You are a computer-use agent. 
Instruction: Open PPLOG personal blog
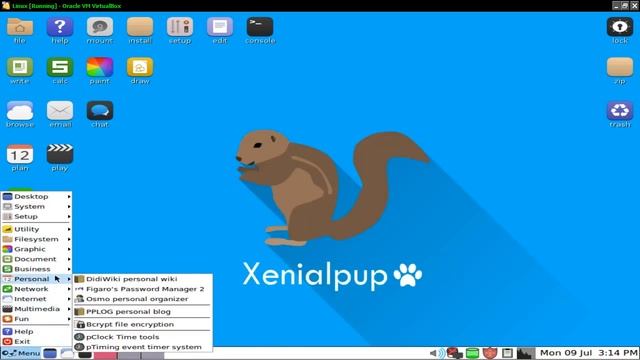(x=143, y=311)
